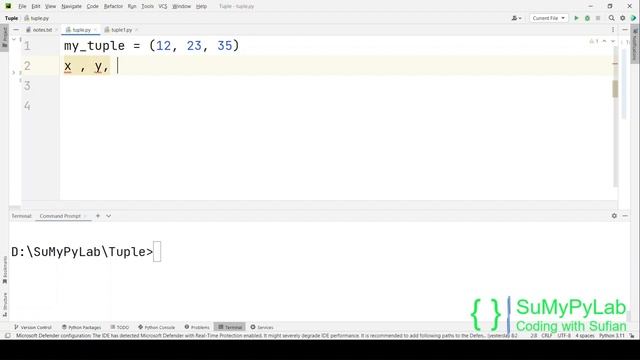Open the Edit menu
The image size is (640, 360).
pos(36,6)
